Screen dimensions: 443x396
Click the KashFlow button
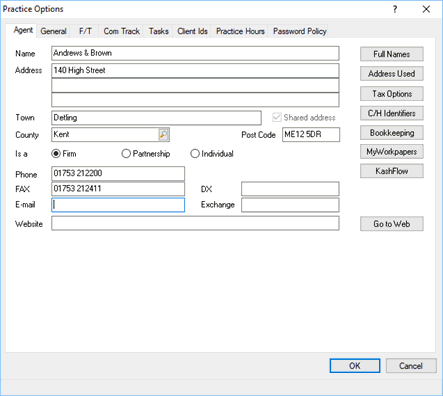(392, 171)
